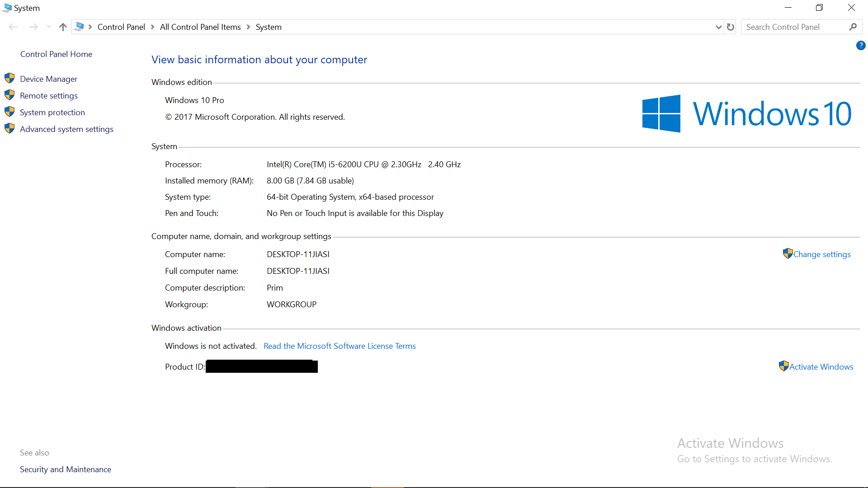868x488 pixels.
Task: Refresh the address bar with the reload icon
Action: (731, 27)
